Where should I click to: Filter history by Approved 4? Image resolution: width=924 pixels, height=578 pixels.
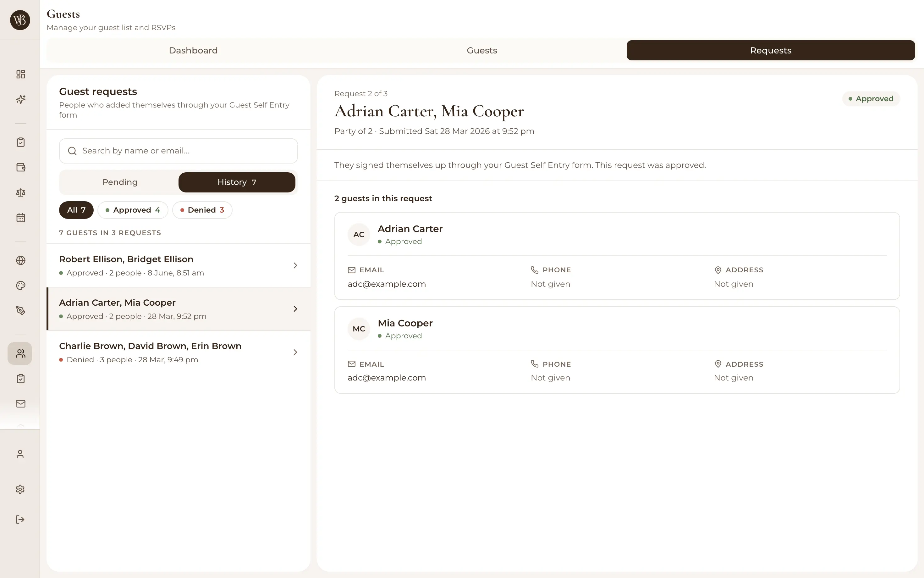(x=133, y=210)
